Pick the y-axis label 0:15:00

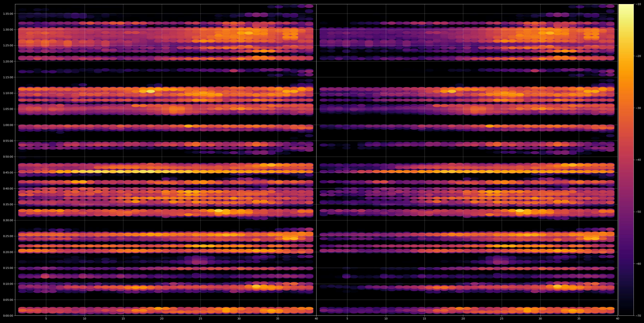coord(8,268)
